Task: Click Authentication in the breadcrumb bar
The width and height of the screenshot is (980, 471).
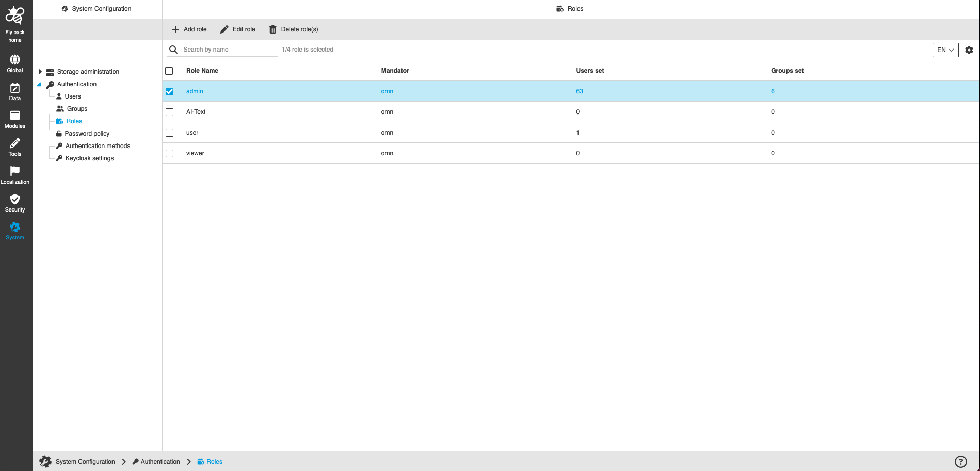Action: point(160,461)
